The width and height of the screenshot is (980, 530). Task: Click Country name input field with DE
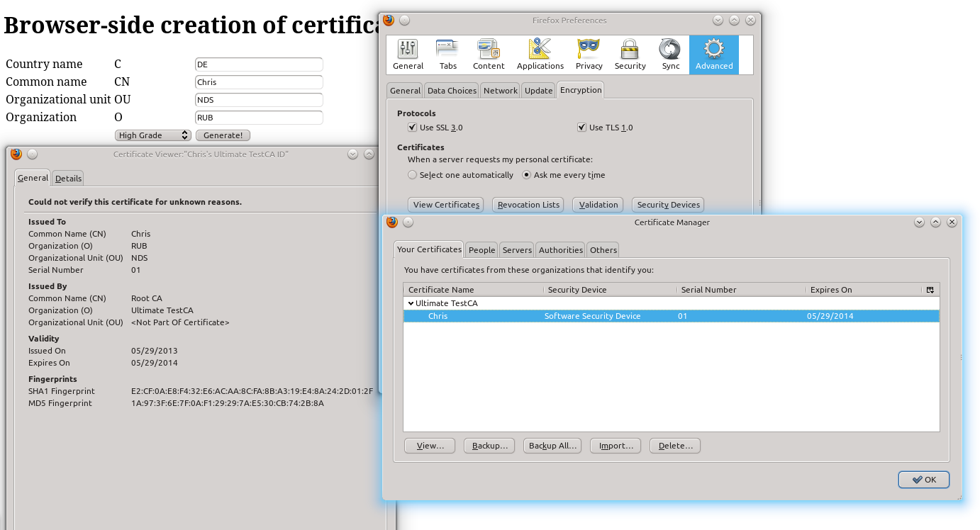coord(259,64)
